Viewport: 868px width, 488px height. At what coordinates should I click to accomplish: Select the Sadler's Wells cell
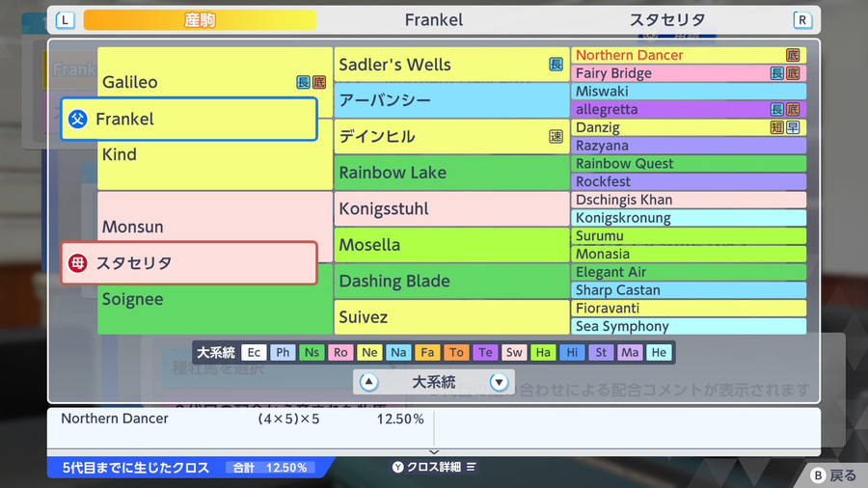[451, 65]
